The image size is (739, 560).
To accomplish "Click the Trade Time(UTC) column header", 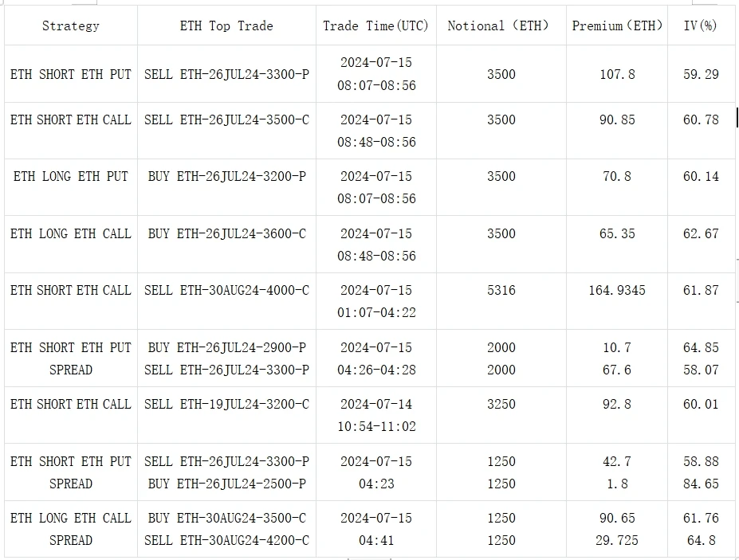I will [375, 25].
